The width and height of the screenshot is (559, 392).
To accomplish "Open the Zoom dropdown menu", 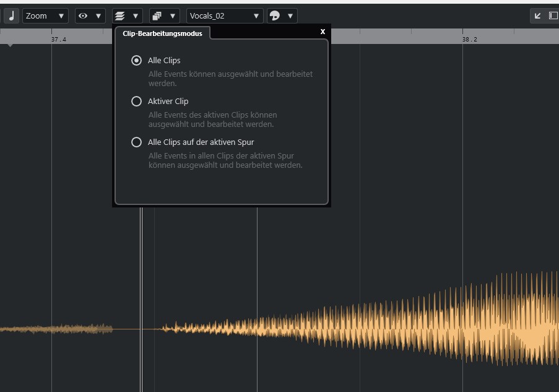I will coord(45,16).
